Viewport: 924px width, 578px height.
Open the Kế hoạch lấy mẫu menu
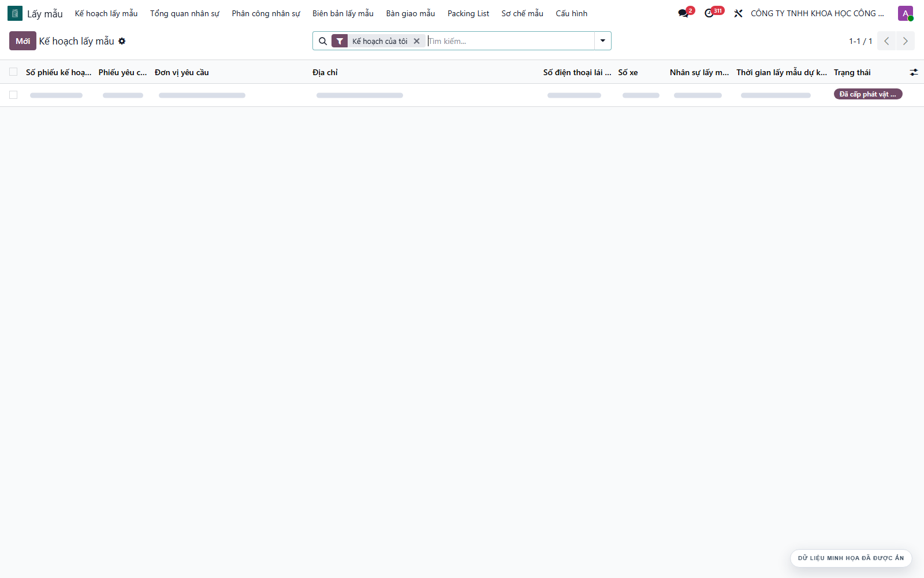[x=106, y=13]
